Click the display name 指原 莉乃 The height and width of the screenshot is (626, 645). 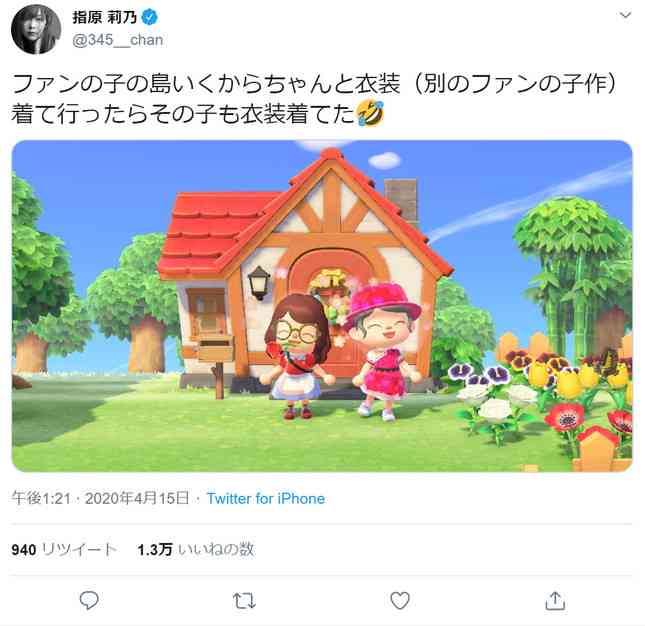click(x=105, y=17)
